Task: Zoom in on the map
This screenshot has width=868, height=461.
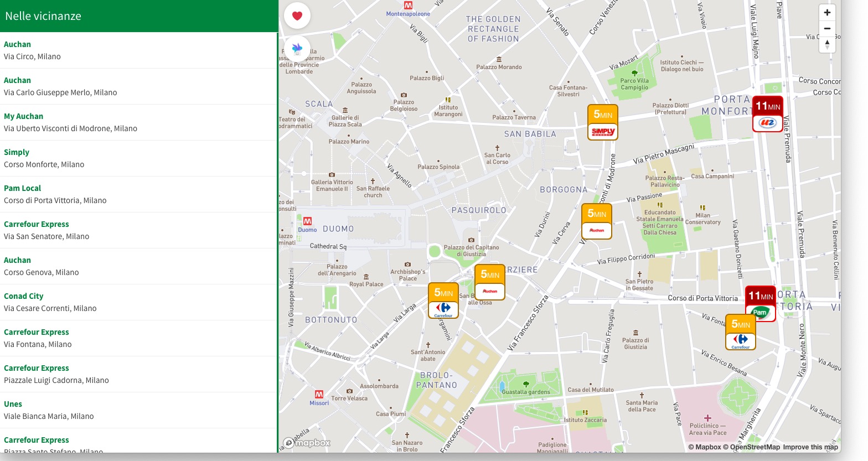Action: tap(827, 13)
